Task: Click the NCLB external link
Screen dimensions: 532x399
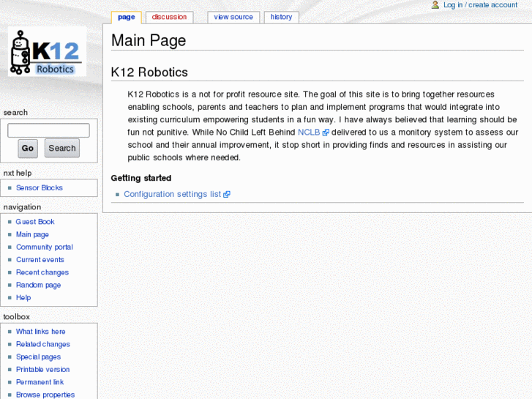Action: [308, 133]
